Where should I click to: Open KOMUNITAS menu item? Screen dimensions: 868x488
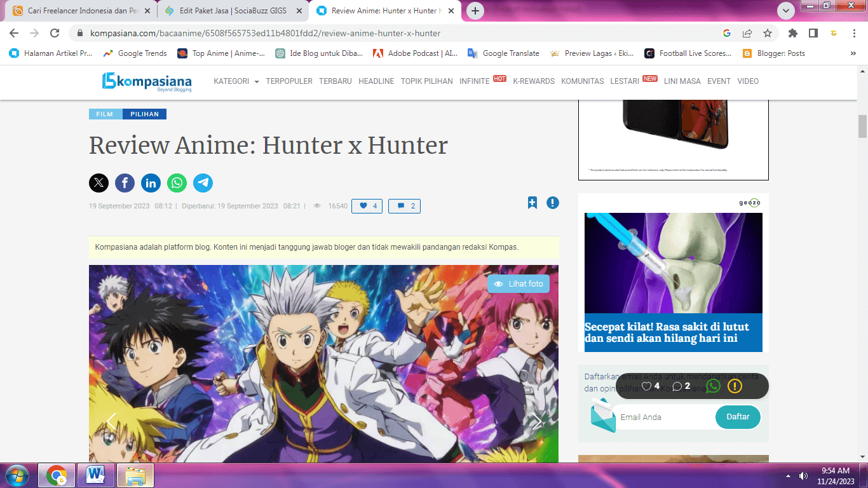click(583, 81)
